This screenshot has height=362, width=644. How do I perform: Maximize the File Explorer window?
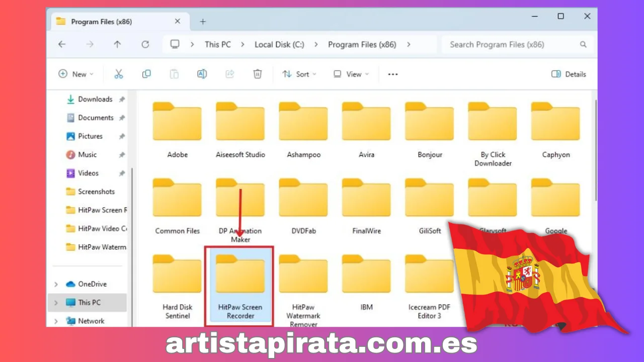click(560, 17)
